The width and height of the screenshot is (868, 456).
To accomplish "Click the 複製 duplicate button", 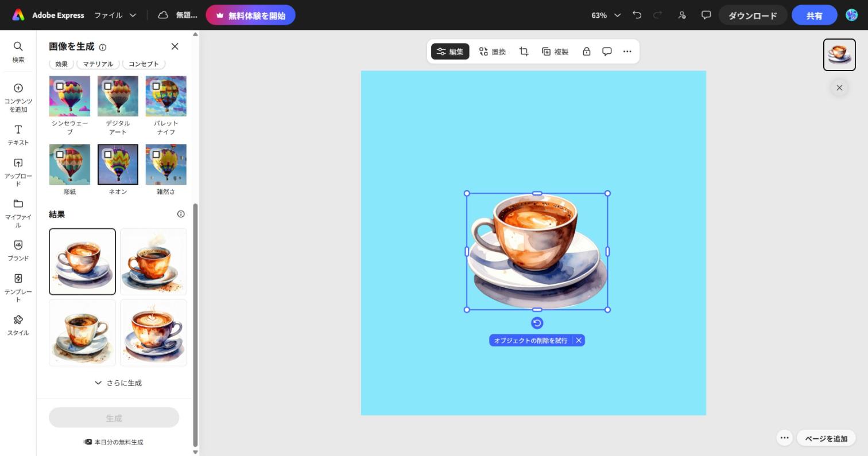I will [x=555, y=52].
